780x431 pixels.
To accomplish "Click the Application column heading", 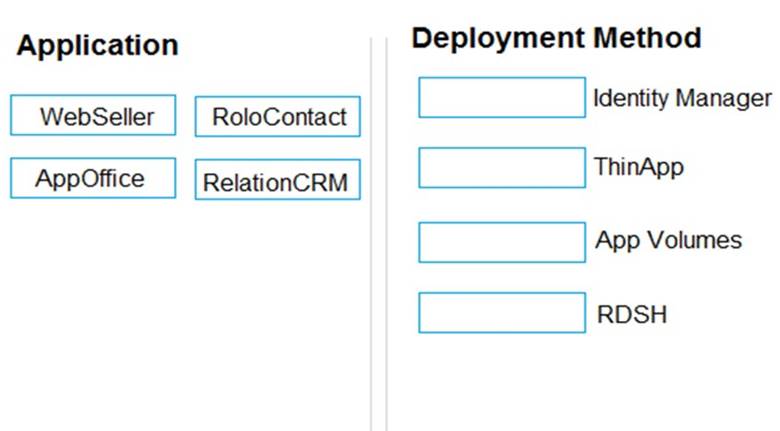I will pos(97,45).
